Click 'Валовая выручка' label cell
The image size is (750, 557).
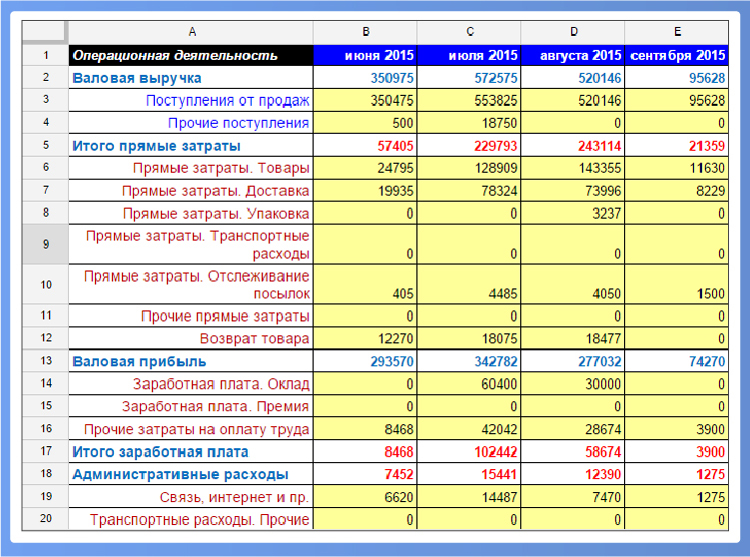191,77
